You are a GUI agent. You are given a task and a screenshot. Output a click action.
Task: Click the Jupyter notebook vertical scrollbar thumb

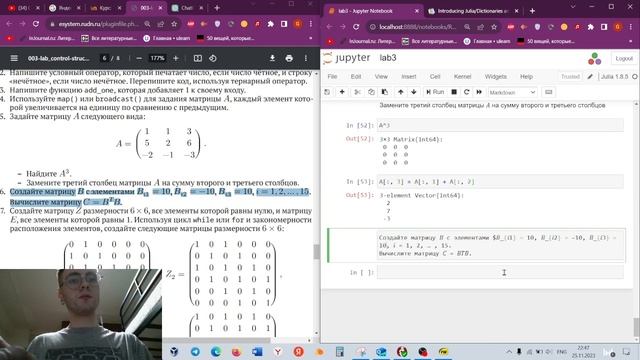636,327
